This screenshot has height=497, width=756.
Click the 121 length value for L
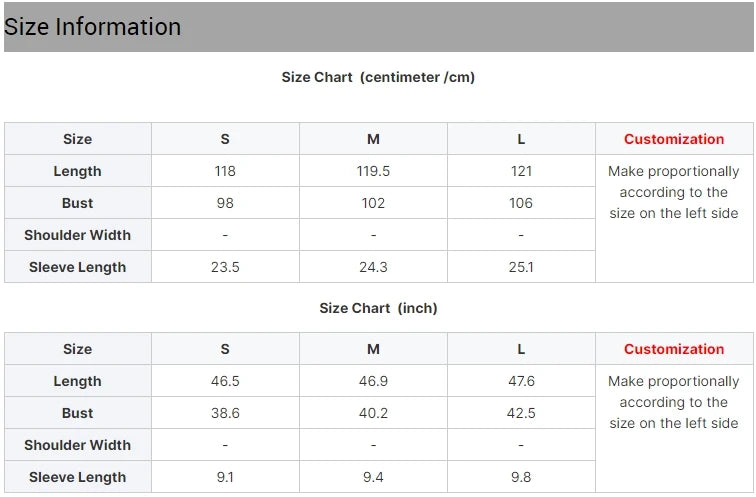tap(521, 171)
